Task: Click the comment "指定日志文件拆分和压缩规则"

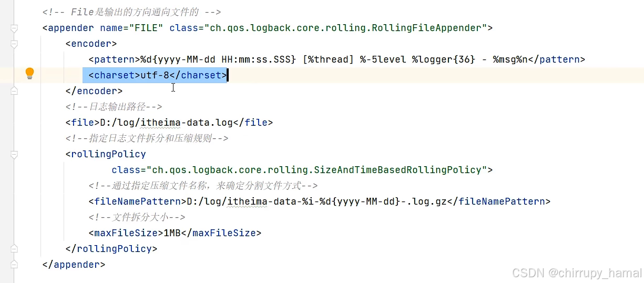Action: pyautogui.click(x=147, y=138)
